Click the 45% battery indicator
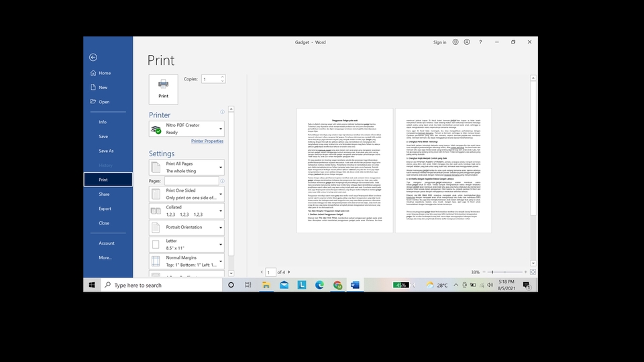 400,285
